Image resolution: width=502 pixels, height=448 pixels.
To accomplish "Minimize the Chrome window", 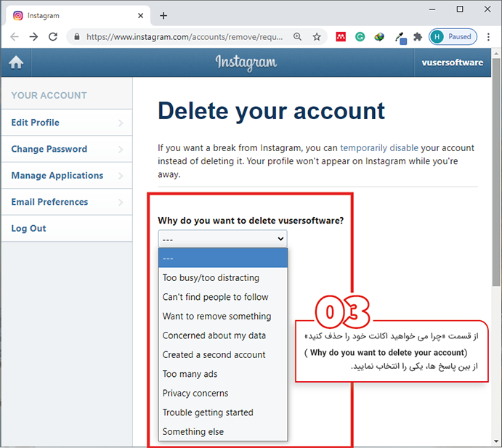I will coord(432,9).
